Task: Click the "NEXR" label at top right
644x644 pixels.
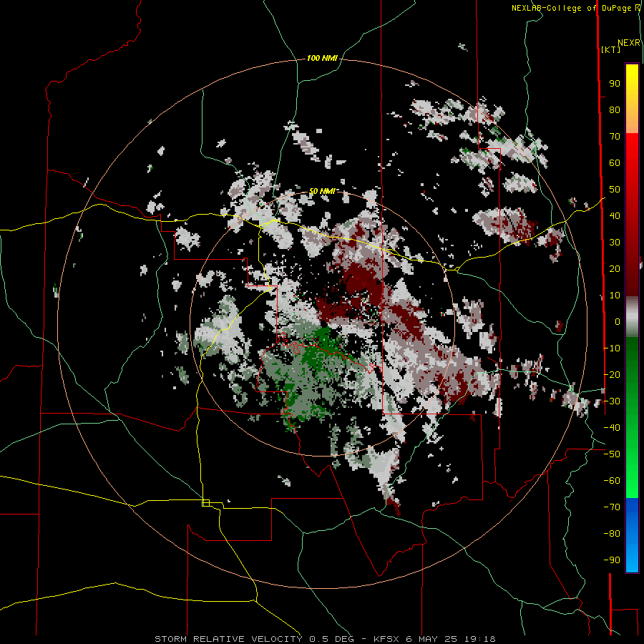Action: [x=628, y=43]
